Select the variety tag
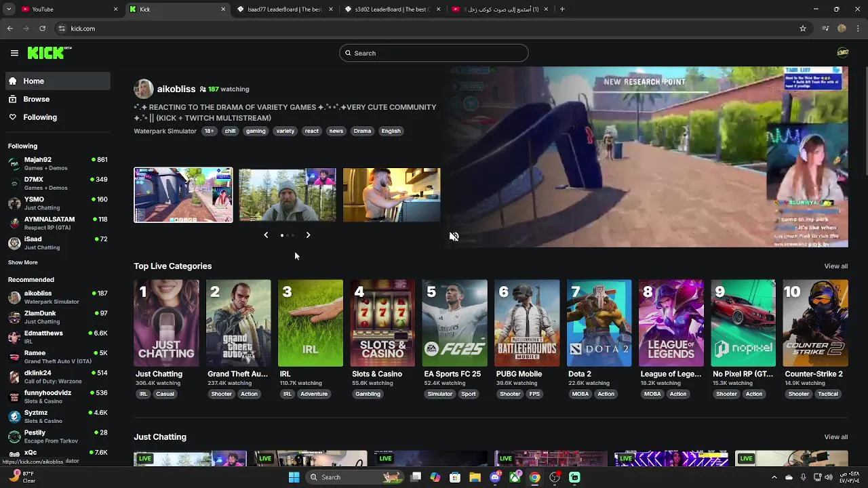This screenshot has width=868, height=488. point(285,131)
